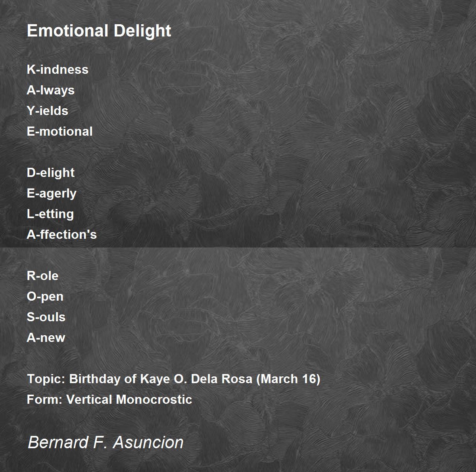The image size is (476, 472).
Task: Click the Topic line about Kaye's birthday
Action: [x=173, y=379]
